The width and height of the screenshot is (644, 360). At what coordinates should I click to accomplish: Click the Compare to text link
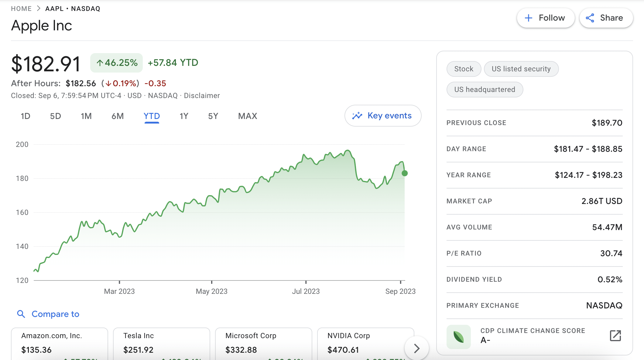tap(55, 314)
